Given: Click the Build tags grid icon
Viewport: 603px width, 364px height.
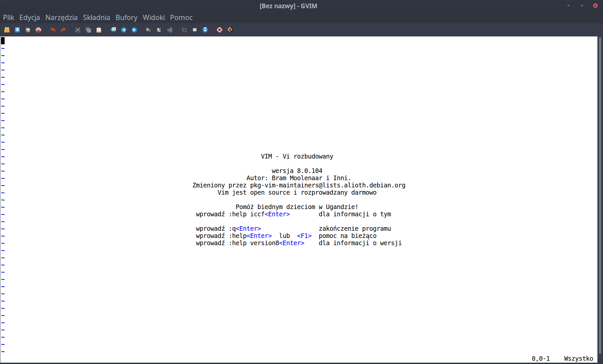Looking at the screenshot, I should coord(195,30).
